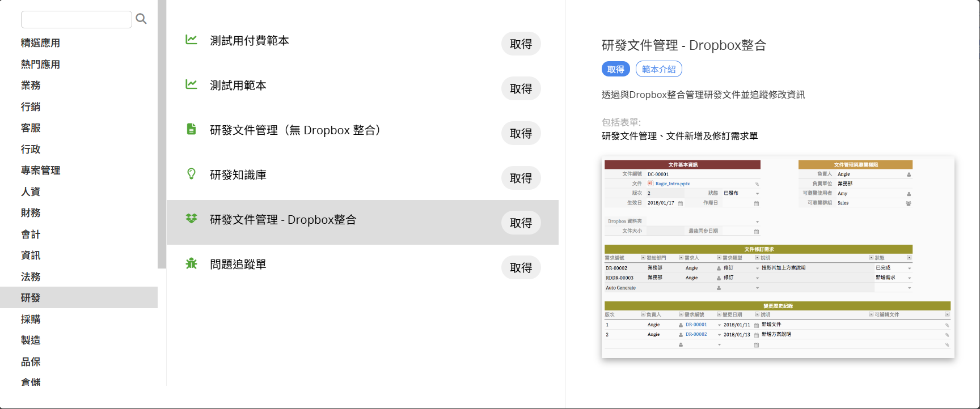
Task: Click the search magnifier icon
Action: 141,19
